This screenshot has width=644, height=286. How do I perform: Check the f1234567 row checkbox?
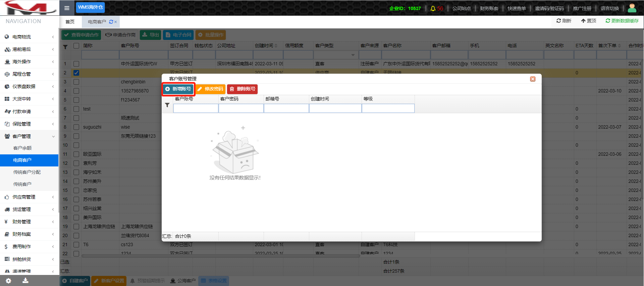pos(76,100)
